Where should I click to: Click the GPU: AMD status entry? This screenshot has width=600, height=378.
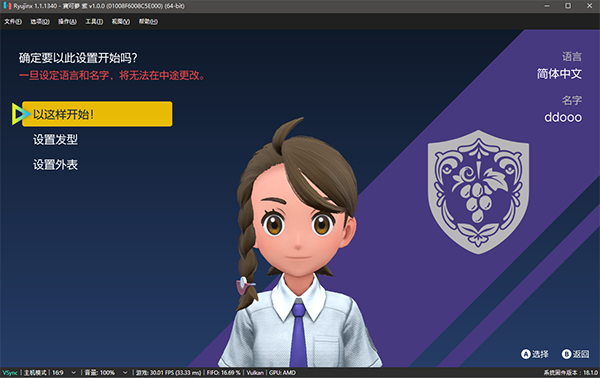coord(282,373)
